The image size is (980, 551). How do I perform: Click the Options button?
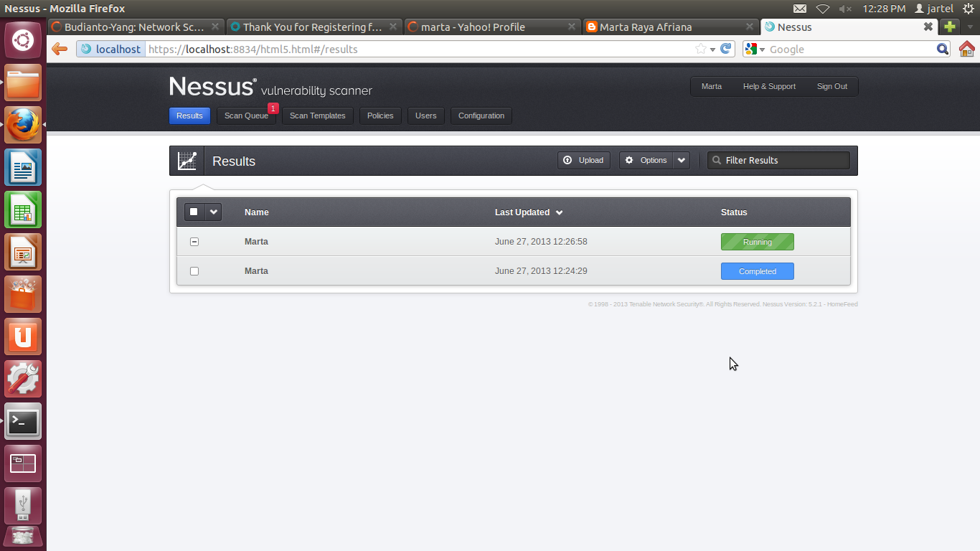(x=646, y=160)
